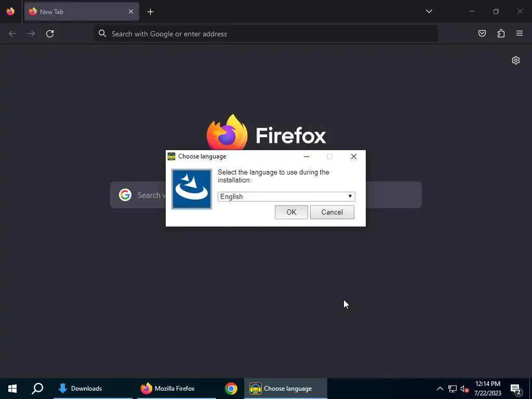The image size is (532, 399).
Task: Click the installer logo image in dialog
Action: point(192,189)
